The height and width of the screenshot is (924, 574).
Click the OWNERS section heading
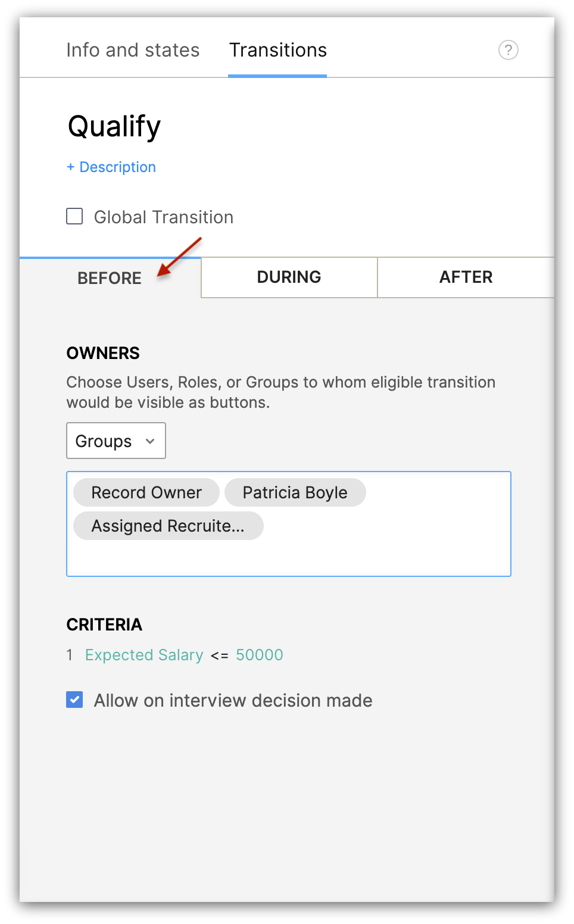click(x=103, y=353)
